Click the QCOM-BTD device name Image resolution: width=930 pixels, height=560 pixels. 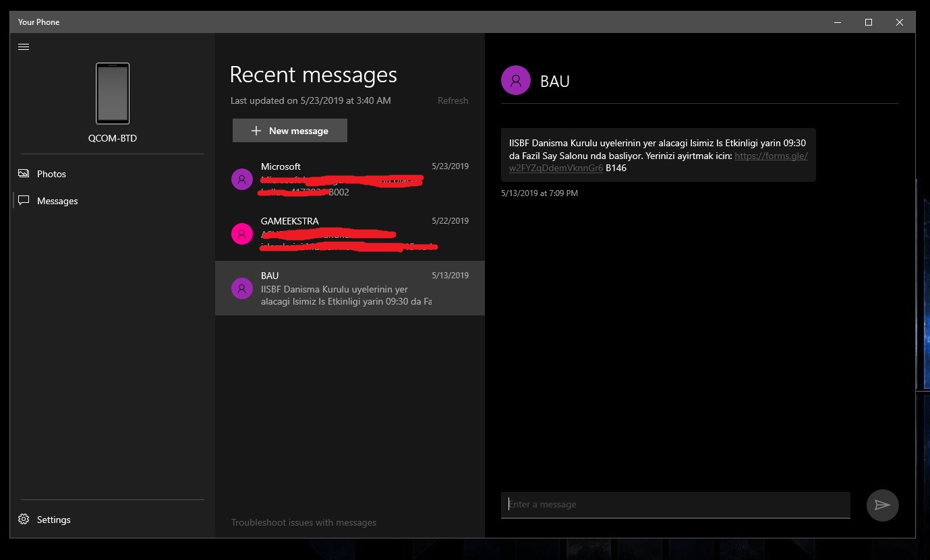[113, 138]
